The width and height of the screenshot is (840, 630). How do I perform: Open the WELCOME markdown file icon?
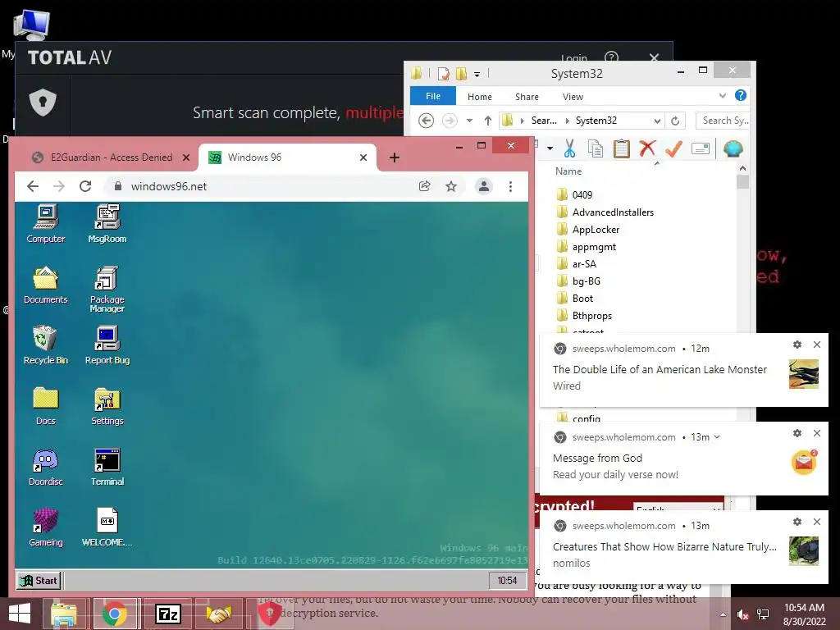(x=107, y=527)
